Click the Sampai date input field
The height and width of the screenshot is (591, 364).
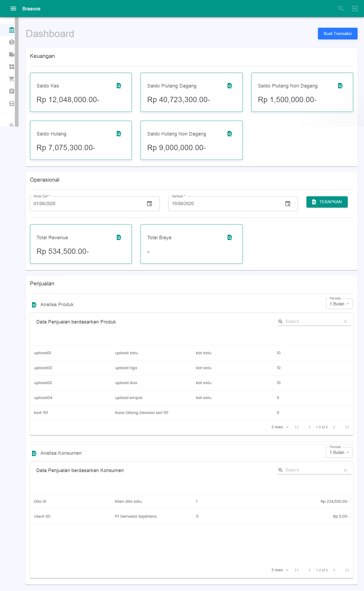point(233,204)
